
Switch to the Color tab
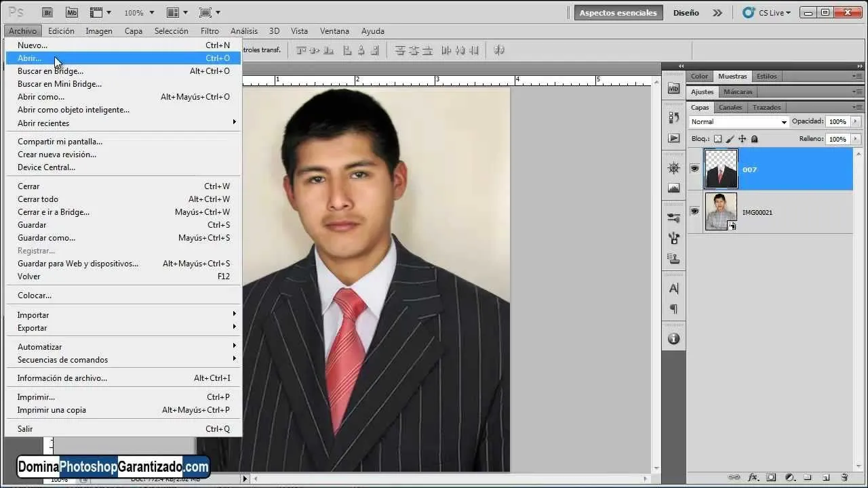[700, 76]
